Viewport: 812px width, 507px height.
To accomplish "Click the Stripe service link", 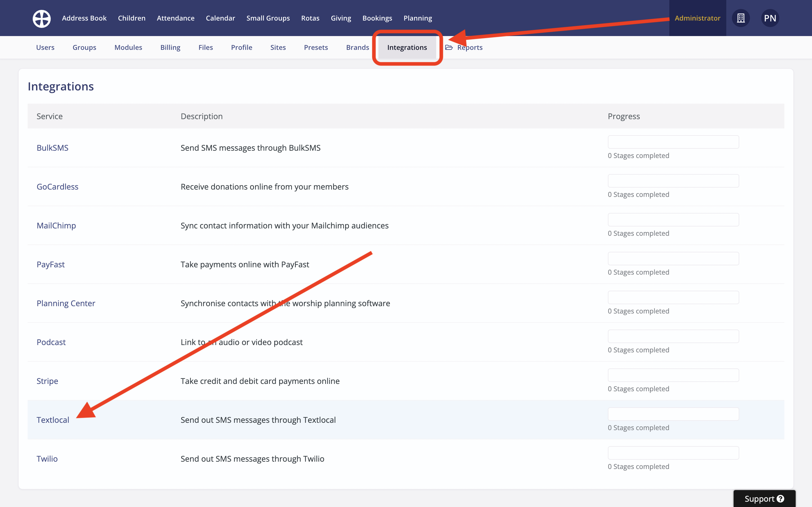I will coord(47,381).
